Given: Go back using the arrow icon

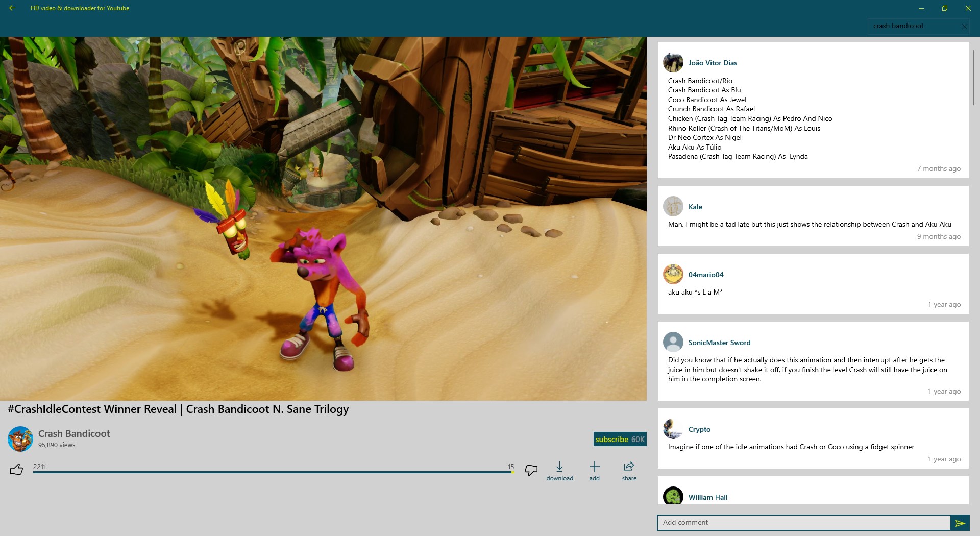Looking at the screenshot, I should pos(12,8).
